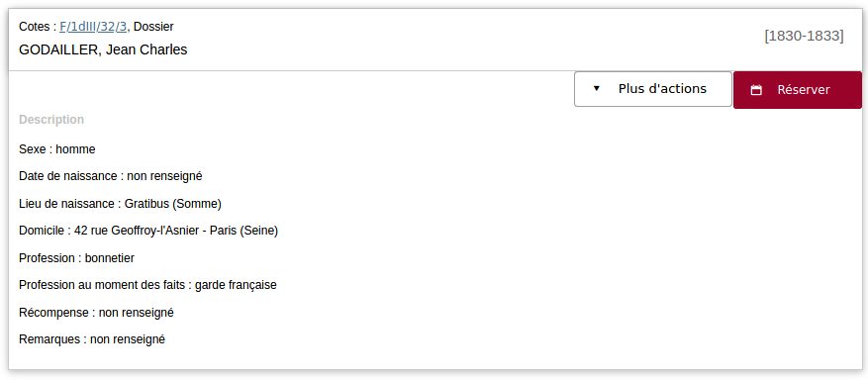Image resolution: width=868 pixels, height=380 pixels.
Task: Click the 'Cotes :' label
Action: pyautogui.click(x=38, y=27)
